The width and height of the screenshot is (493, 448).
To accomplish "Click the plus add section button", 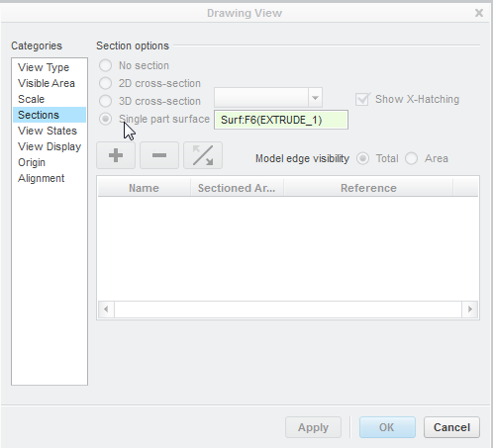I will (x=116, y=155).
